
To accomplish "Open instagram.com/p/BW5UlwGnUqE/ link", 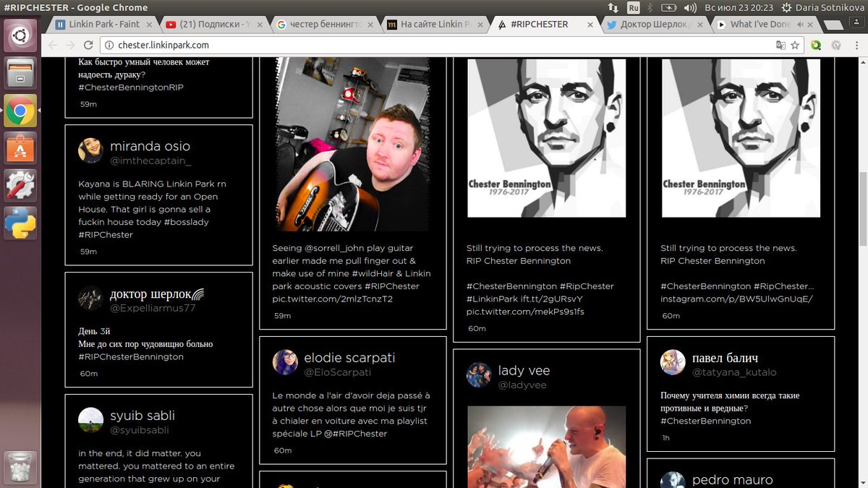I will click(x=737, y=299).
